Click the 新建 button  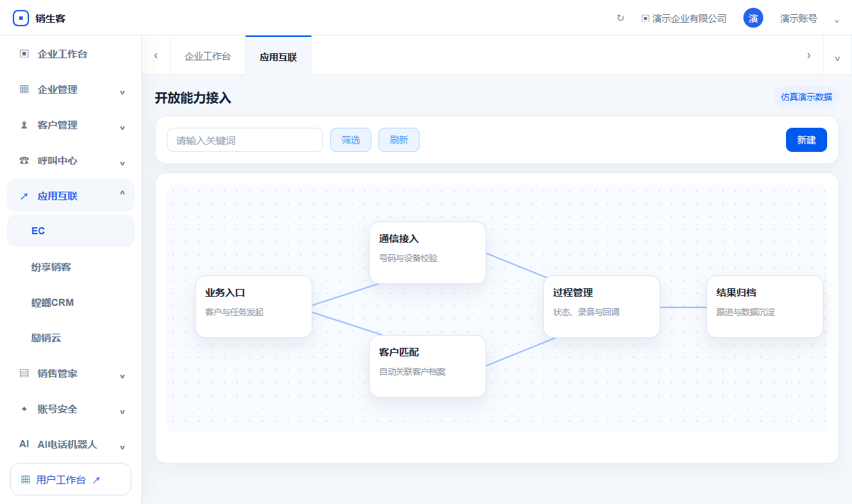pyautogui.click(x=807, y=140)
